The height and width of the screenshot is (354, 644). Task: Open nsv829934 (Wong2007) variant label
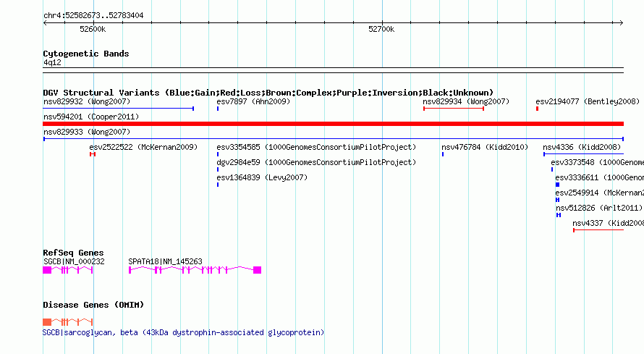466,101
